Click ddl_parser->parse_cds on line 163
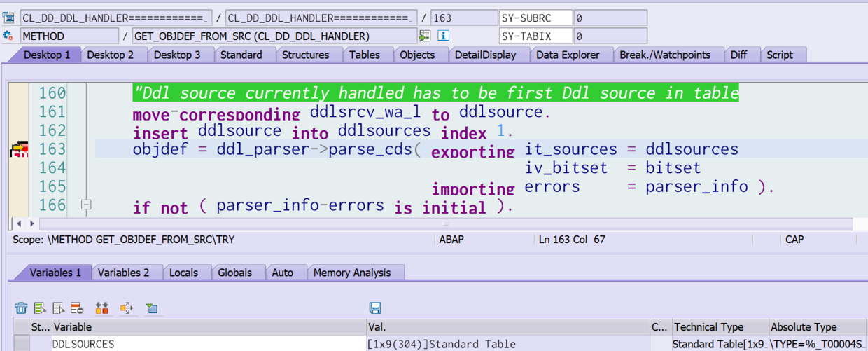Viewport: 868px width, 351px height. pyautogui.click(x=318, y=149)
